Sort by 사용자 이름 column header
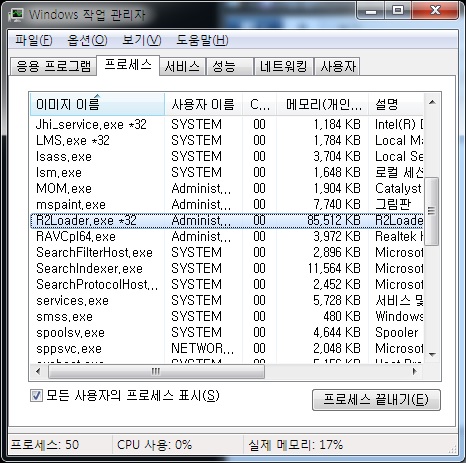The width and height of the screenshot is (466, 463). click(203, 105)
